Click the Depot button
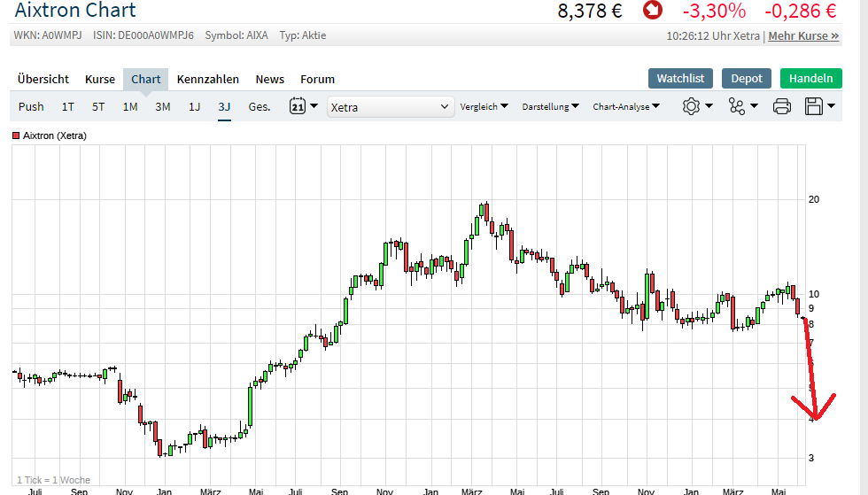 (x=747, y=79)
